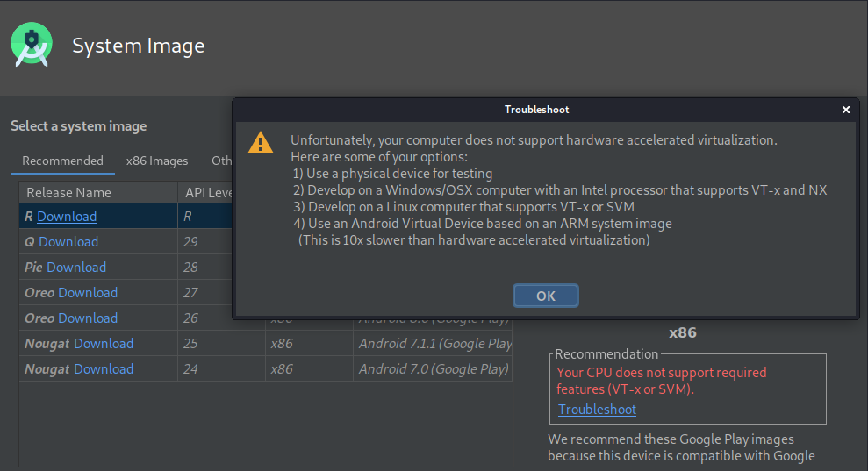
Task: Click the Android Studio logo icon
Action: [32, 46]
